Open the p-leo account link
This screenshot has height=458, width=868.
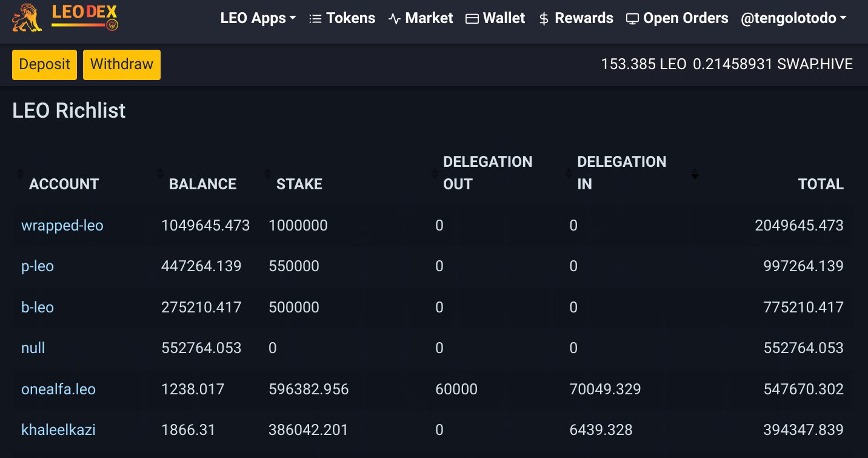click(38, 266)
